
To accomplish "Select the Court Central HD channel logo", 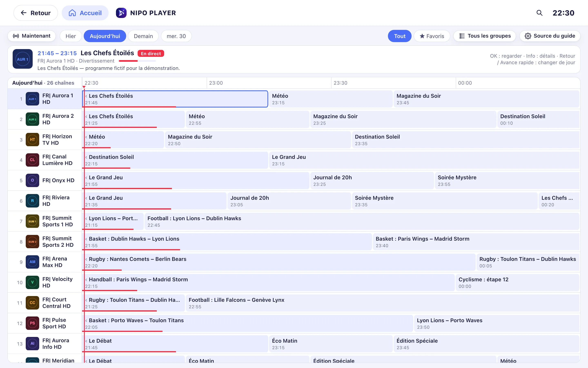I will (x=32, y=303).
